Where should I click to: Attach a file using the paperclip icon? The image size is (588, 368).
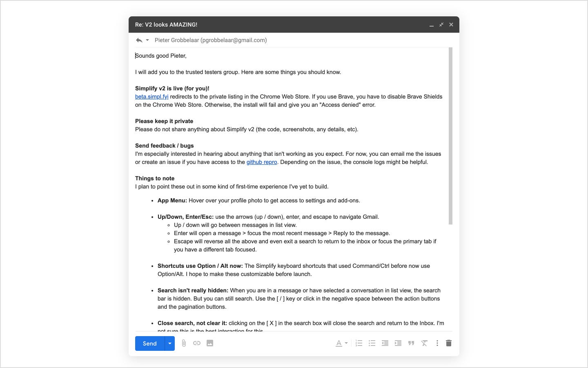[x=184, y=343]
